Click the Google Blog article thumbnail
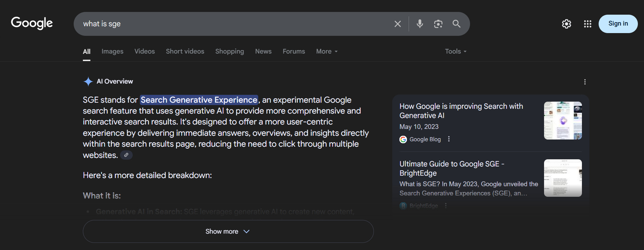The image size is (644, 250). coord(563,120)
